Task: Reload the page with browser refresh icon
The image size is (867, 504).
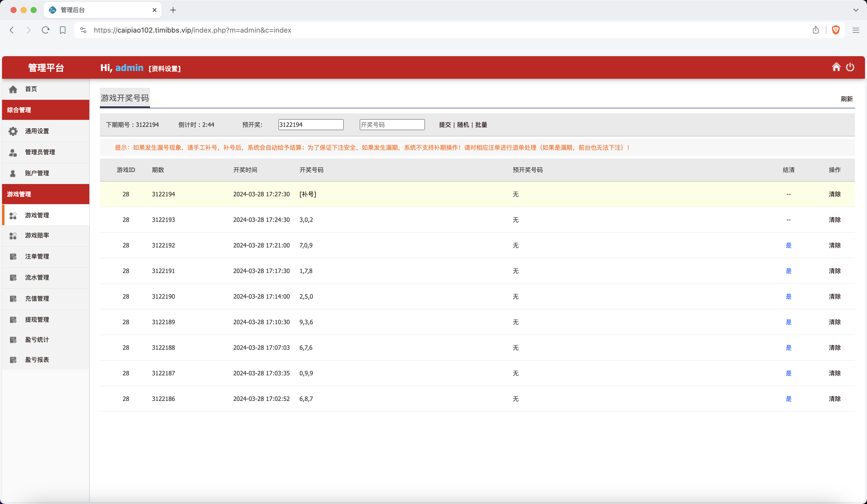Action: (45, 30)
